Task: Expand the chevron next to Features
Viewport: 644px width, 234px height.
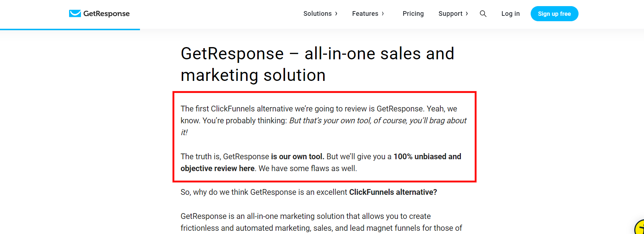Action: (383, 14)
